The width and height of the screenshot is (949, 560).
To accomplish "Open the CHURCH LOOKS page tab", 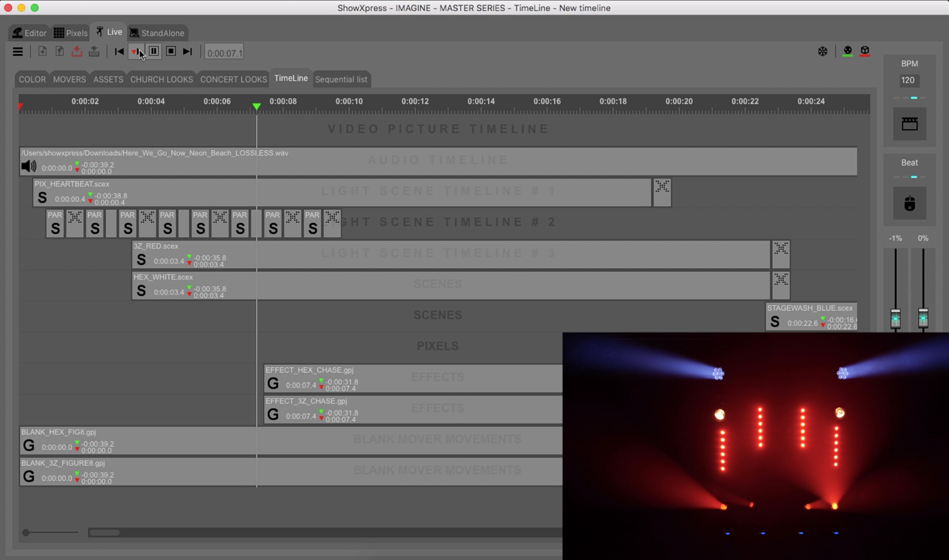I will [162, 79].
